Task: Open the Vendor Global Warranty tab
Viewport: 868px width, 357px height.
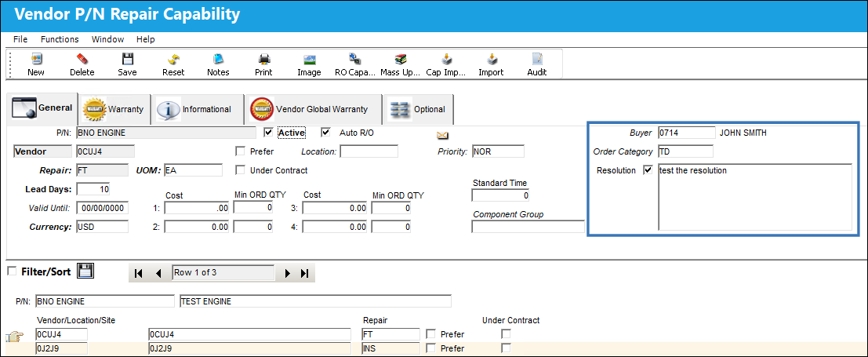Action: [x=314, y=109]
